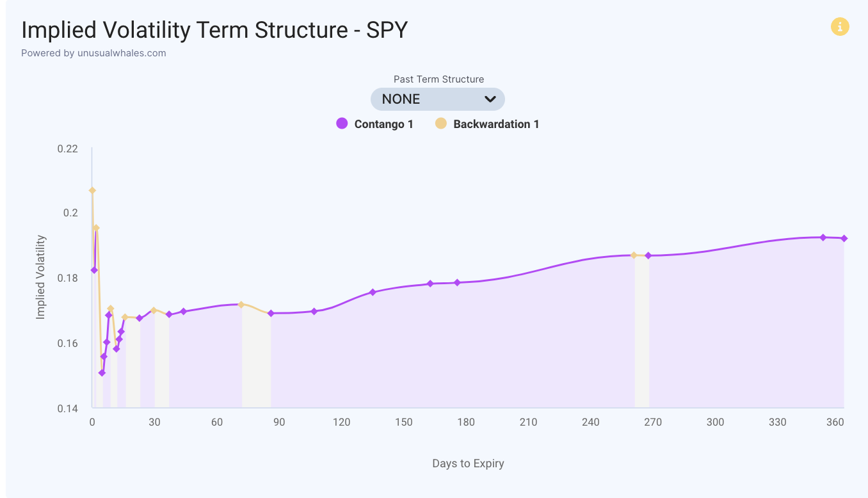Toggle the Contango 1 series visibility
This screenshot has width=868, height=498.
point(342,123)
